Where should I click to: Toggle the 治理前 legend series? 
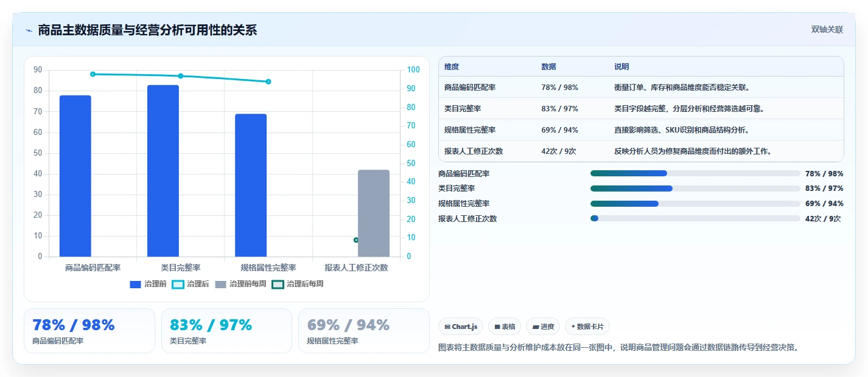149,284
